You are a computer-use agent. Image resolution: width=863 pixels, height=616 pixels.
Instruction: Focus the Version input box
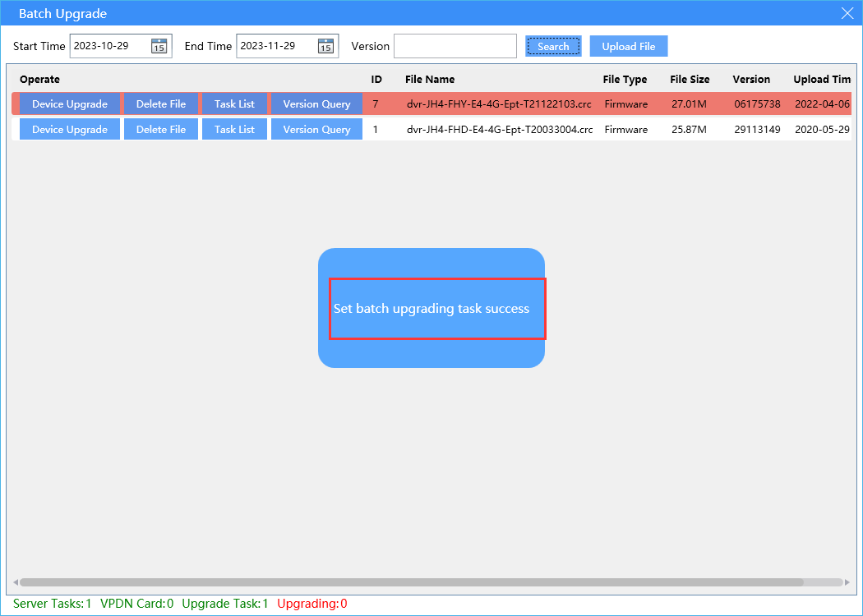[x=455, y=46]
